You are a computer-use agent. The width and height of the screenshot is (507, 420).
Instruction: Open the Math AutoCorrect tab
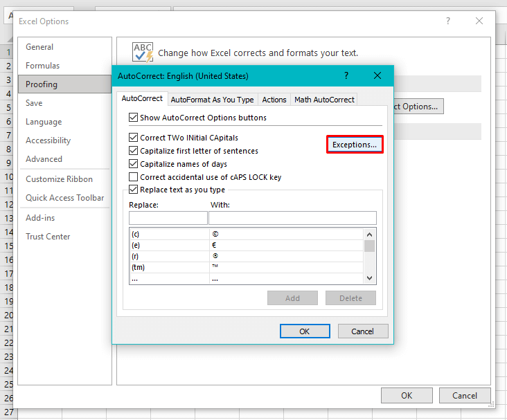[323, 100]
